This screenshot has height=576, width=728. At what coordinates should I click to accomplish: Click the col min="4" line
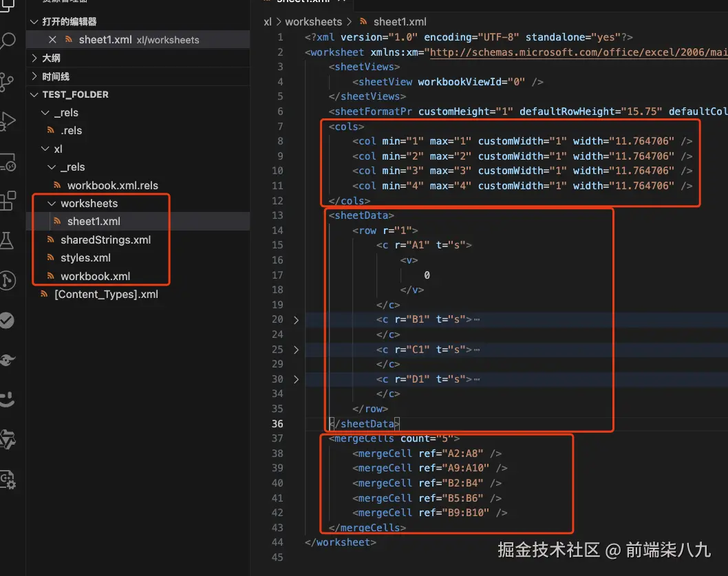pos(522,186)
